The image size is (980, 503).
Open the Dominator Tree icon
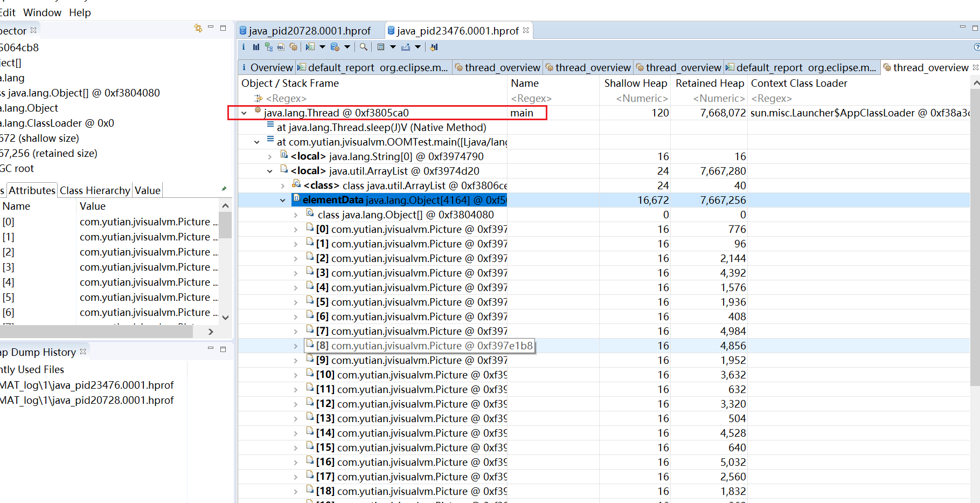(268, 47)
